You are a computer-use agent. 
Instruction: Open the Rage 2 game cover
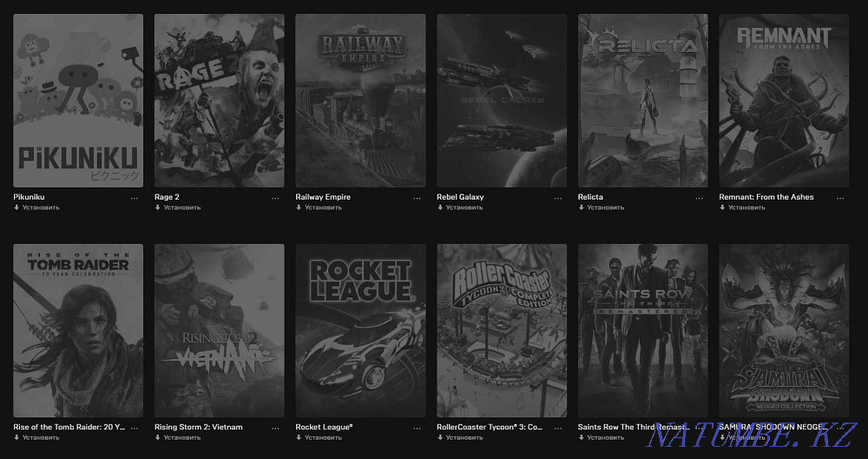(220, 101)
